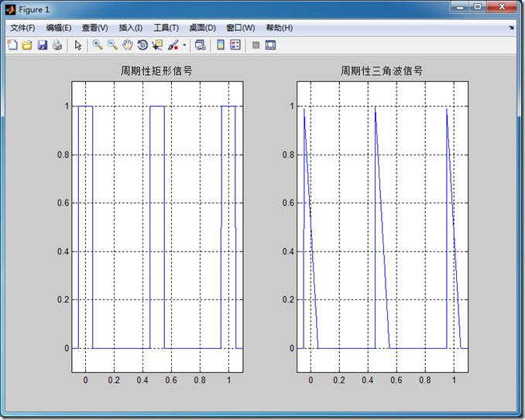This screenshot has width=525, height=420.
Task: Click the Link Plot toolbar icon
Action: pyautogui.click(x=201, y=45)
